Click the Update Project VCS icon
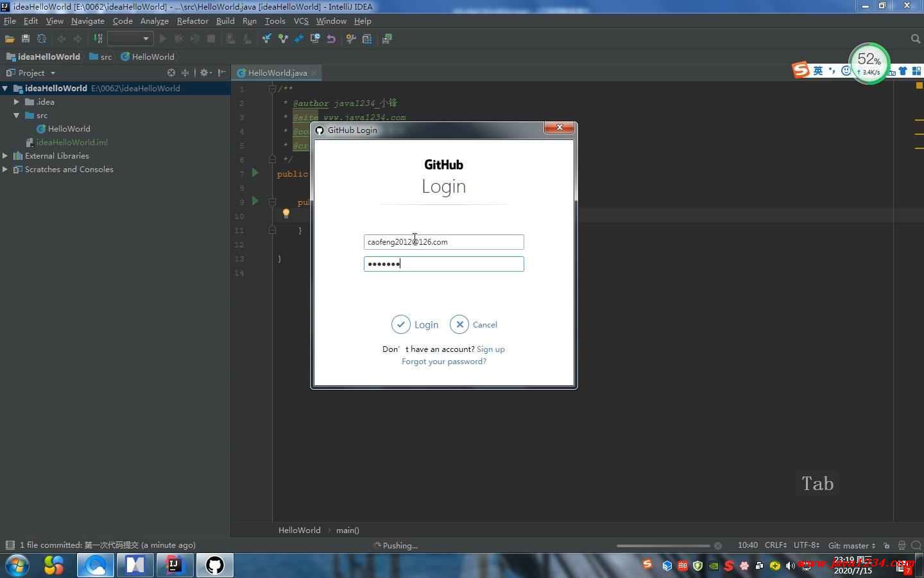The width and height of the screenshot is (924, 578). tap(266, 39)
